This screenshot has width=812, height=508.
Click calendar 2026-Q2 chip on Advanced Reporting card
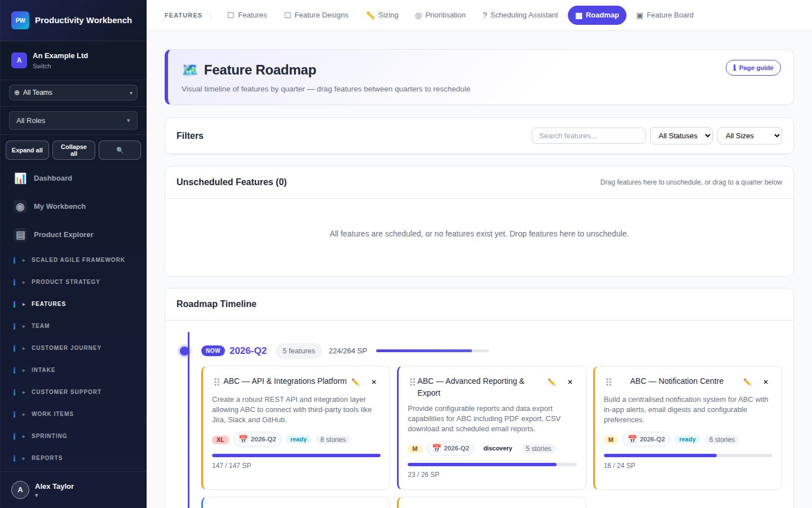click(451, 448)
